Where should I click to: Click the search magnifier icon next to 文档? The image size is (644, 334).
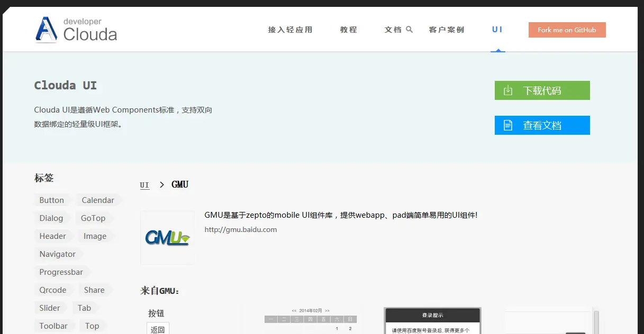click(x=409, y=30)
